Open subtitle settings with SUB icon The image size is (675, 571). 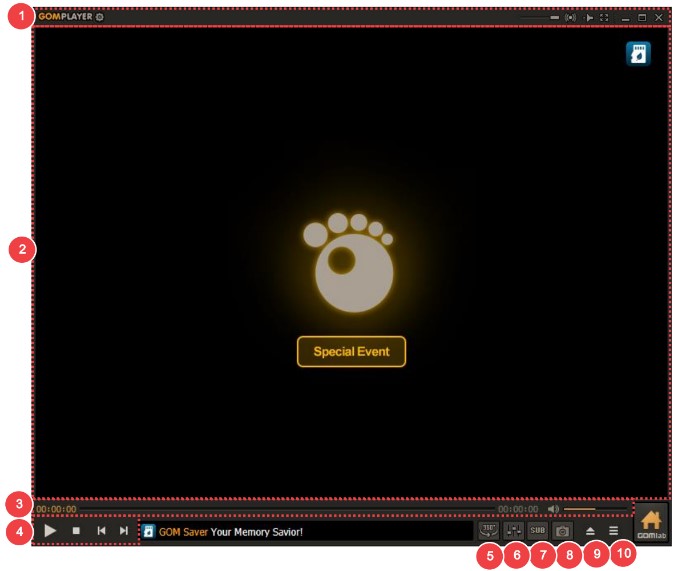click(x=538, y=530)
